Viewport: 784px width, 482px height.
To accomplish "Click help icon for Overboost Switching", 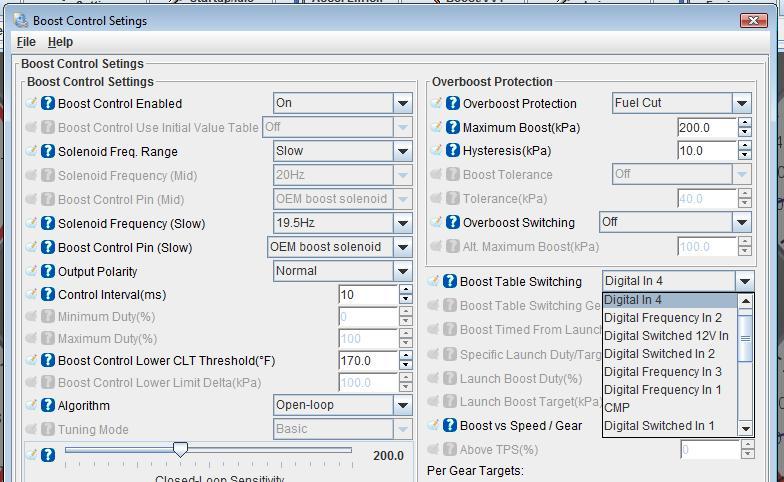I will click(452, 222).
